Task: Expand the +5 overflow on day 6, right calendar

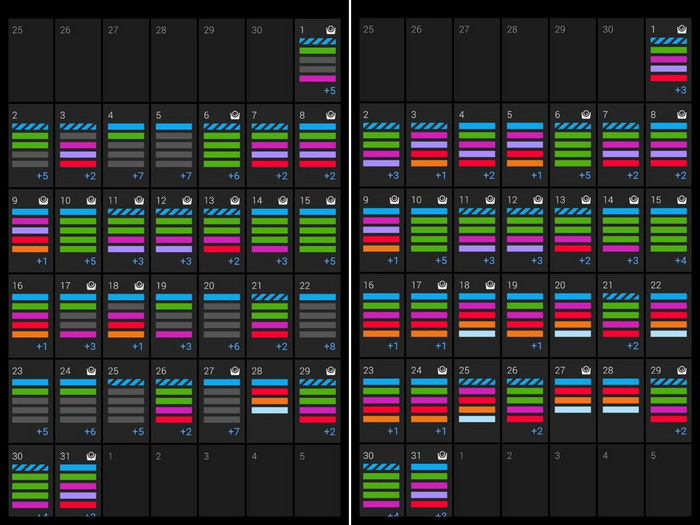Action: pyautogui.click(x=584, y=177)
